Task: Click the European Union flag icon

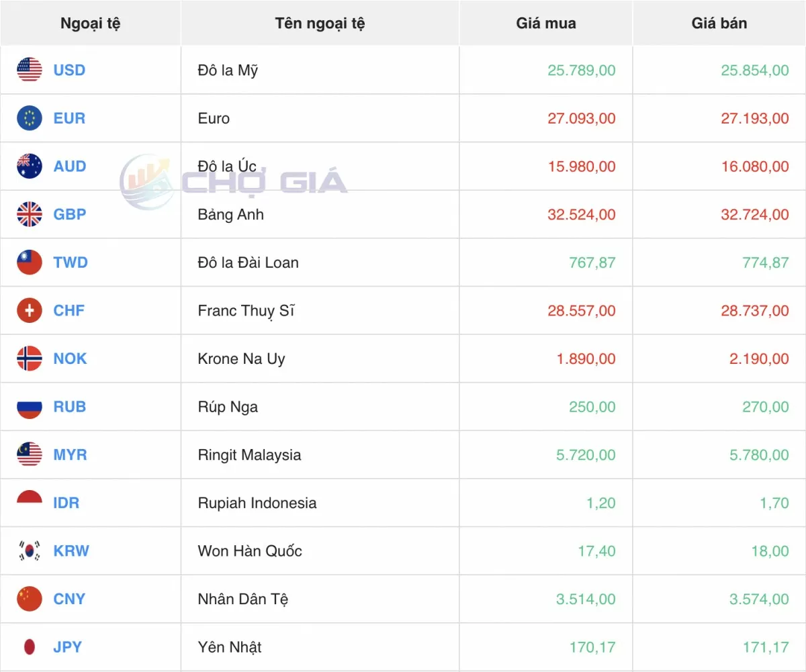Action: point(30,118)
